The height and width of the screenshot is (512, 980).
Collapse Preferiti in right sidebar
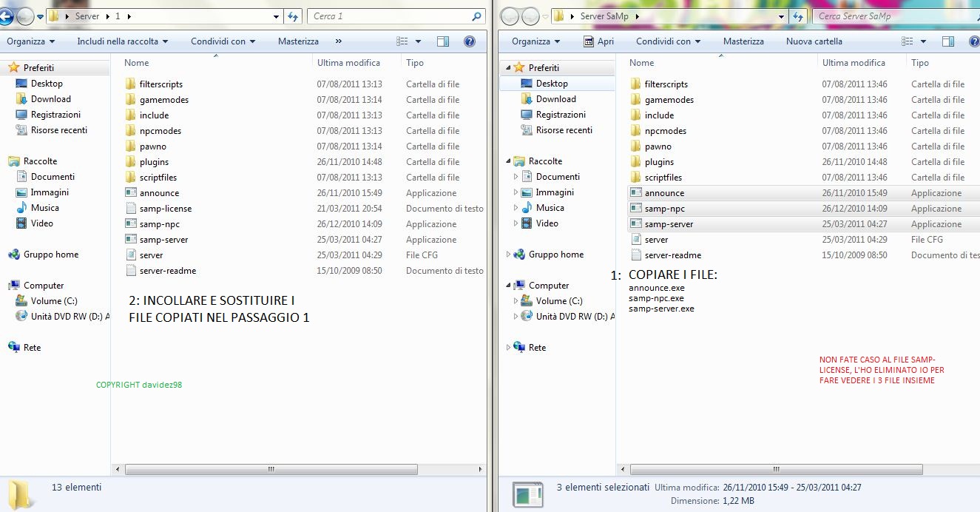pyautogui.click(x=508, y=68)
